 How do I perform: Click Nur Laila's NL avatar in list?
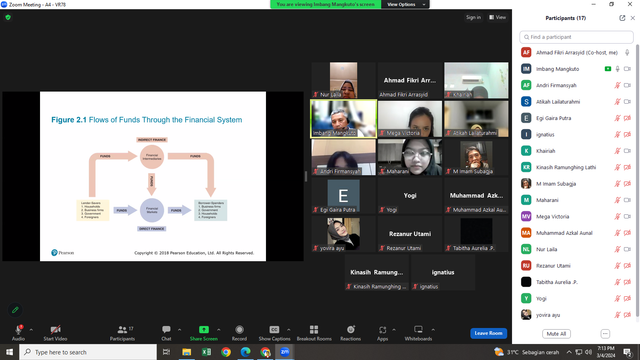tap(526, 249)
